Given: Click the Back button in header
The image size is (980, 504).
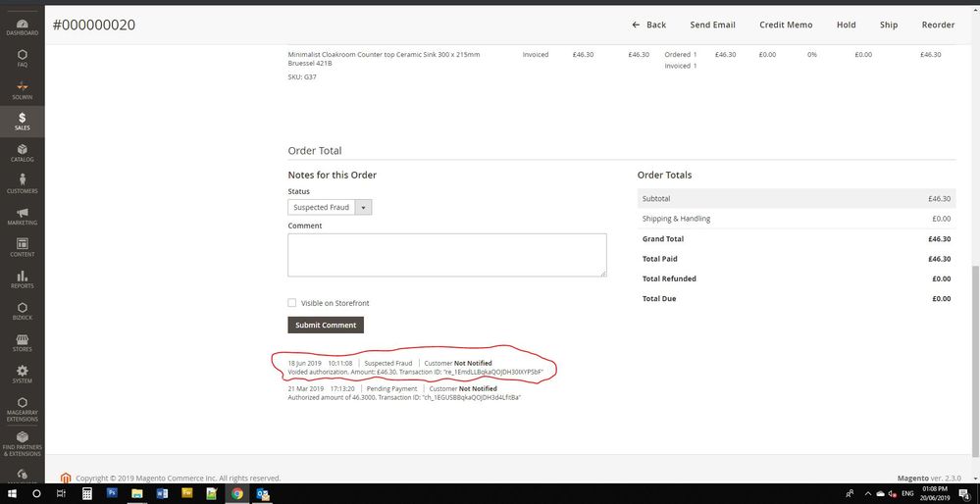Looking at the screenshot, I should (648, 25).
